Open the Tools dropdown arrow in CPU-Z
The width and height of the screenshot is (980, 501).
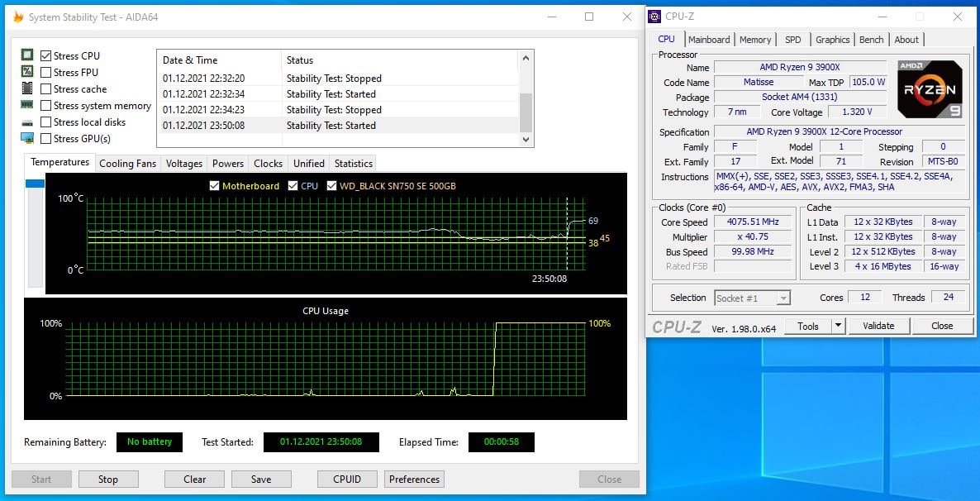[x=839, y=326]
